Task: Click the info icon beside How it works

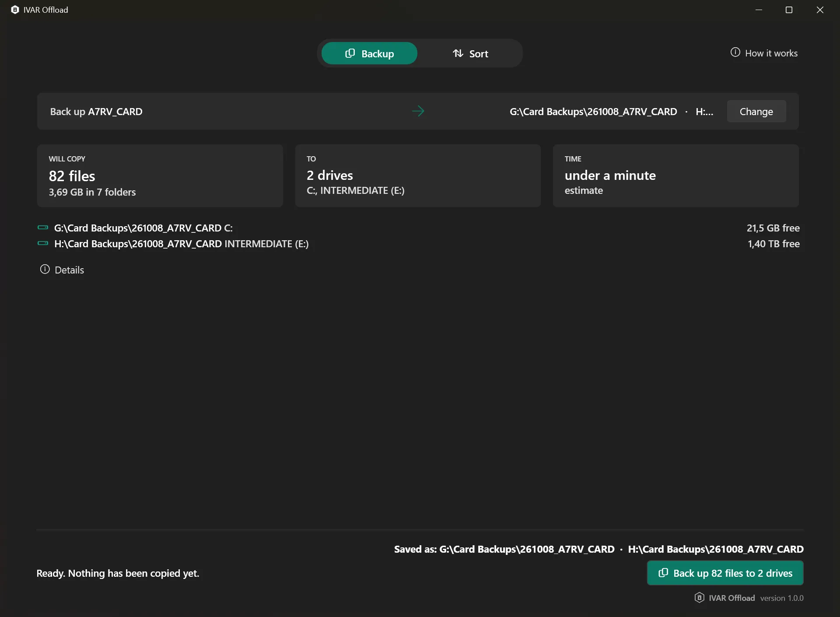Action: (x=735, y=53)
